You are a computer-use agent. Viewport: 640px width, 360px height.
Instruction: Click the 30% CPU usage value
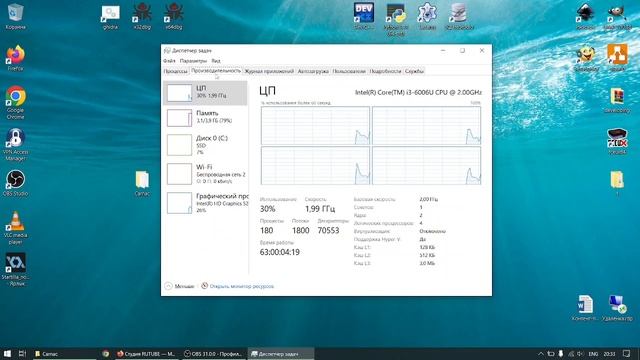pyautogui.click(x=268, y=209)
